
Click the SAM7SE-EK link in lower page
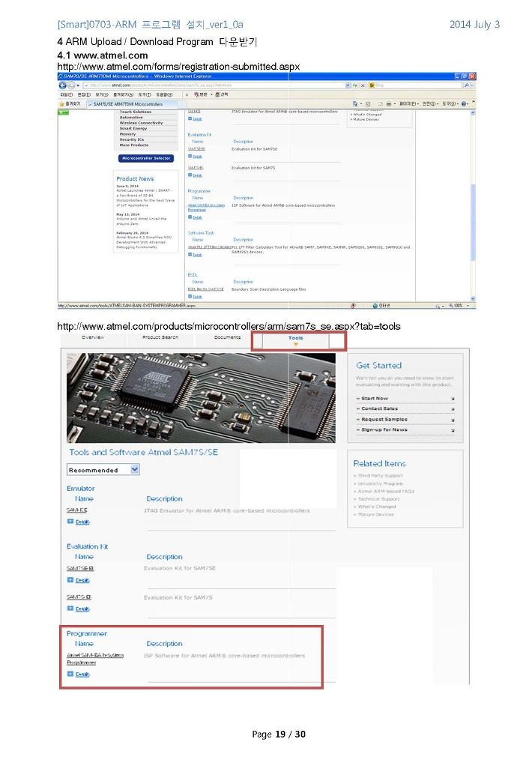click(80, 568)
